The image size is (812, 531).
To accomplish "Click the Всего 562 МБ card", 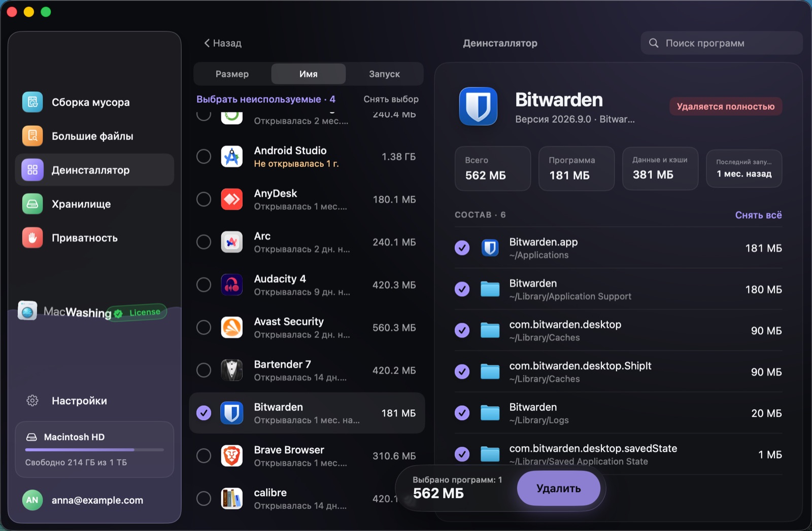I will coord(493,169).
